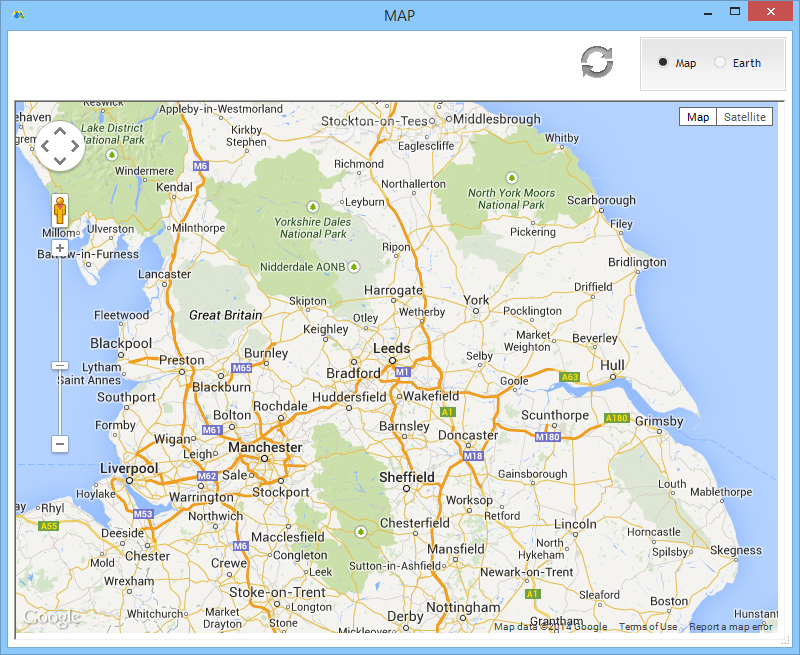
Task: Pan the map left with arrow
Action: pos(45,146)
